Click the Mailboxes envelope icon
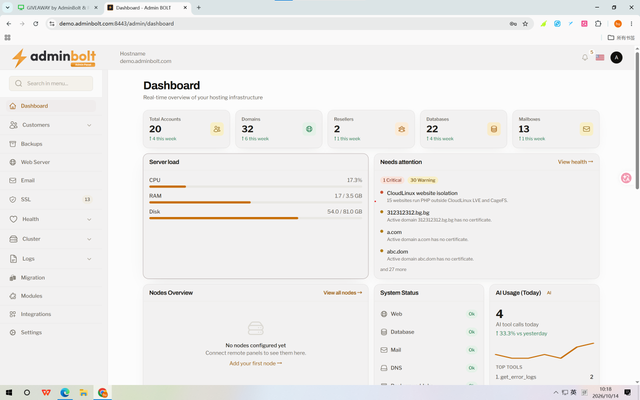 click(x=586, y=129)
